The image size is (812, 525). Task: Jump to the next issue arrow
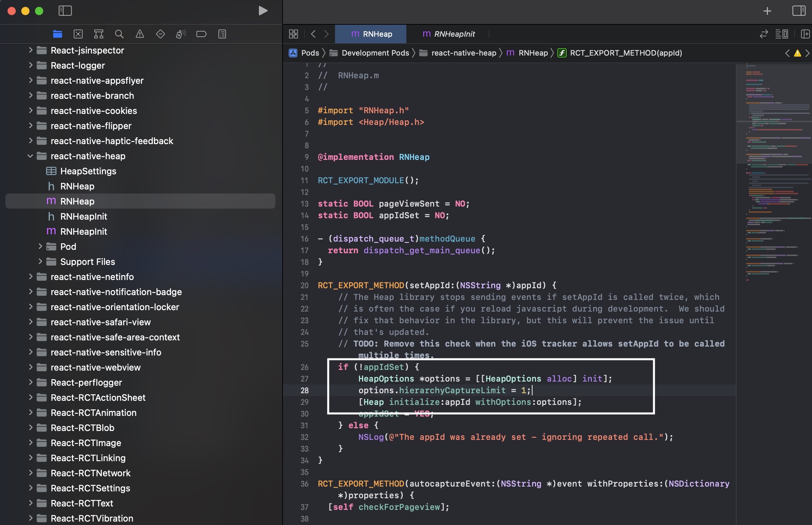coord(807,53)
